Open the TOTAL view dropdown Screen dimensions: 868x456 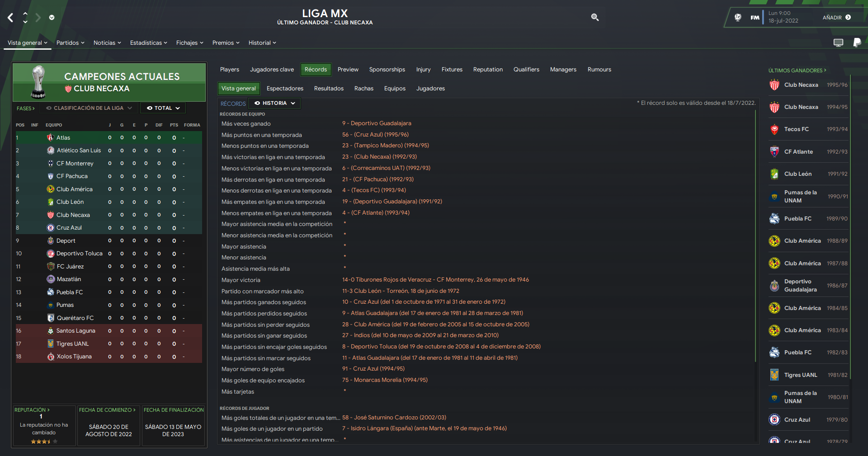(x=163, y=108)
